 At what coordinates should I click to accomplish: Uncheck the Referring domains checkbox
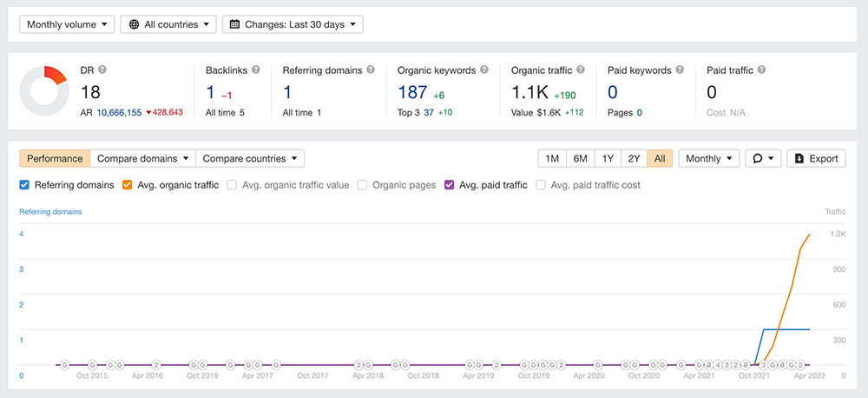coord(25,185)
